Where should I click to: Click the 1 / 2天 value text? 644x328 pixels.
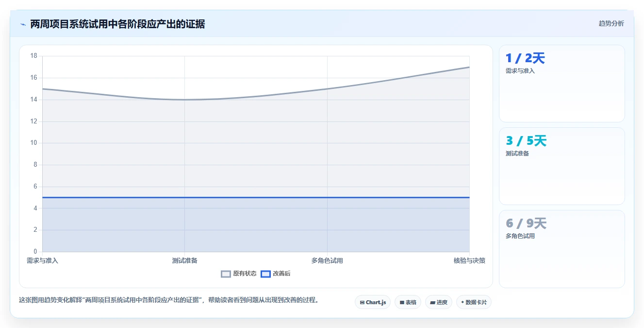525,58
